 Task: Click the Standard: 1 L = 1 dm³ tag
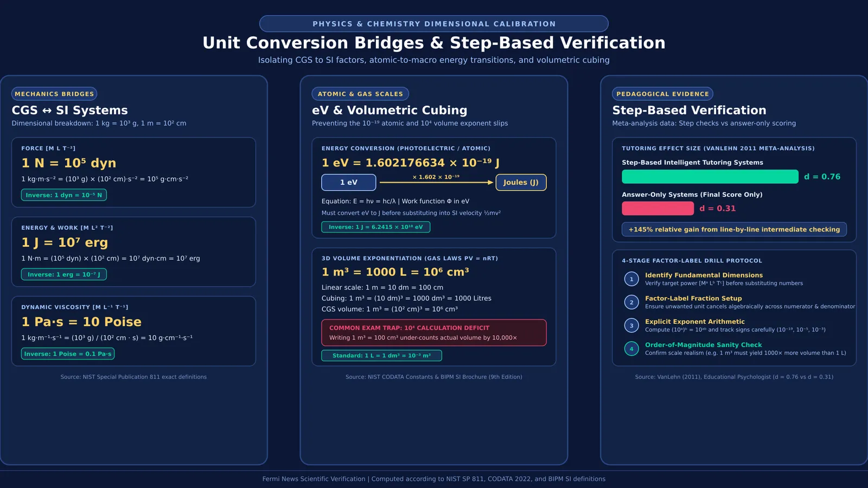point(382,355)
